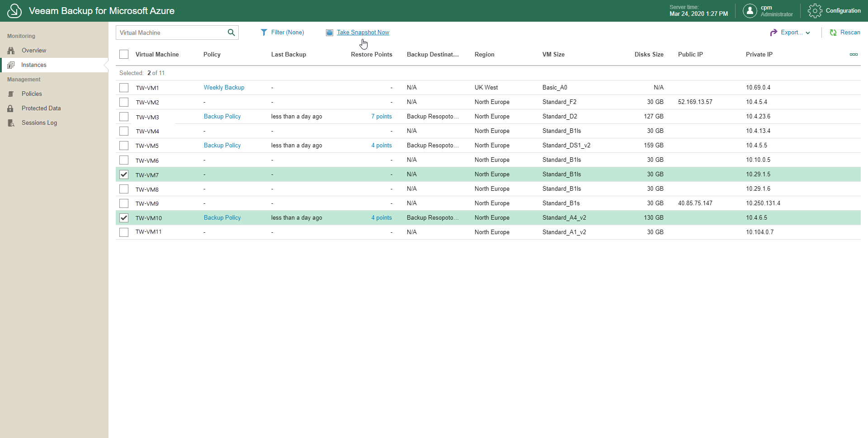Open the Overview page

point(34,50)
